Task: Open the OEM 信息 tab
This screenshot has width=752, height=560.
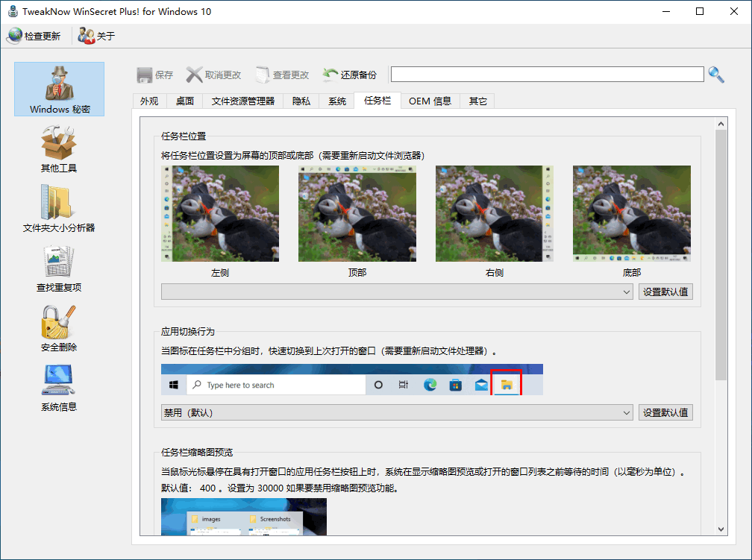Action: click(x=430, y=101)
